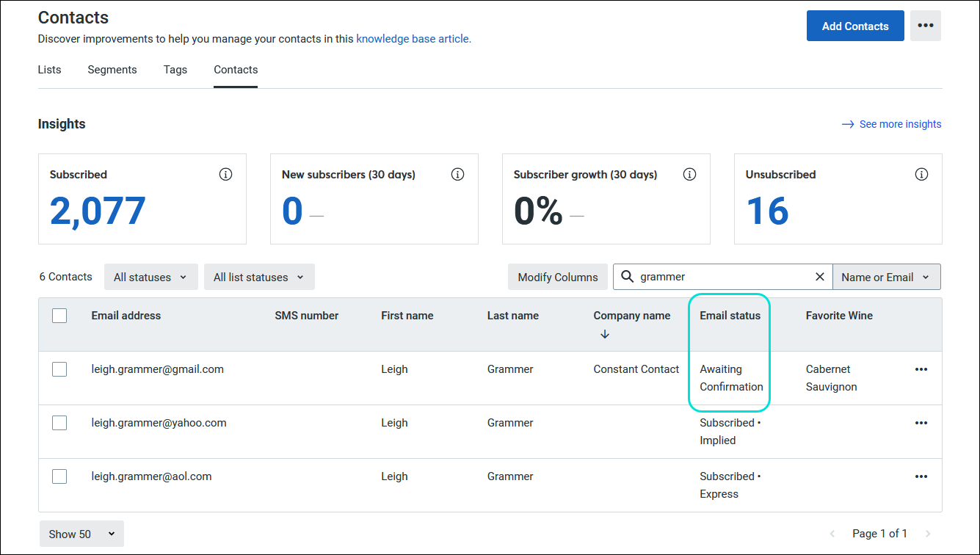The width and height of the screenshot is (980, 555).
Task: Select checkbox for leigh.grammer@aol.com
Action: coord(59,476)
